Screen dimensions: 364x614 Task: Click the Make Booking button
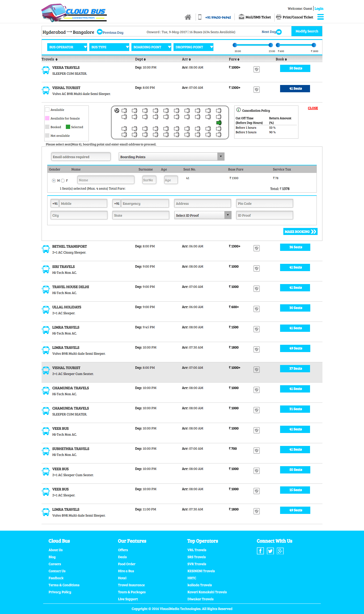click(x=300, y=231)
